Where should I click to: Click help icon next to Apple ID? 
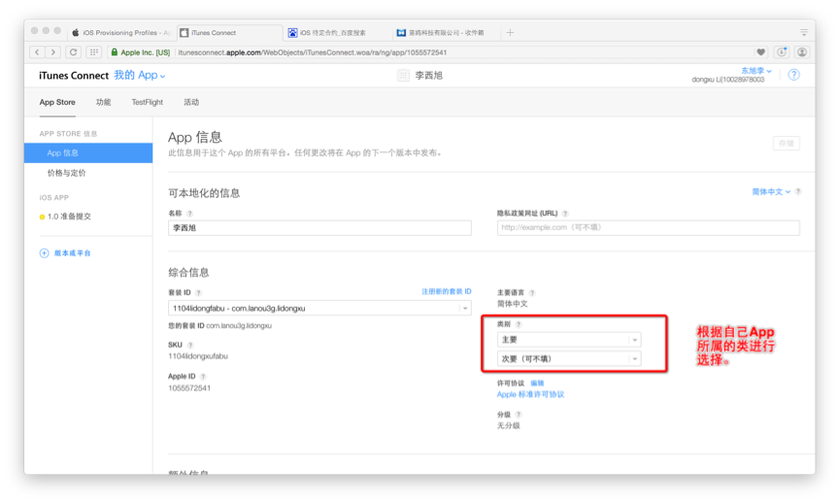click(203, 377)
